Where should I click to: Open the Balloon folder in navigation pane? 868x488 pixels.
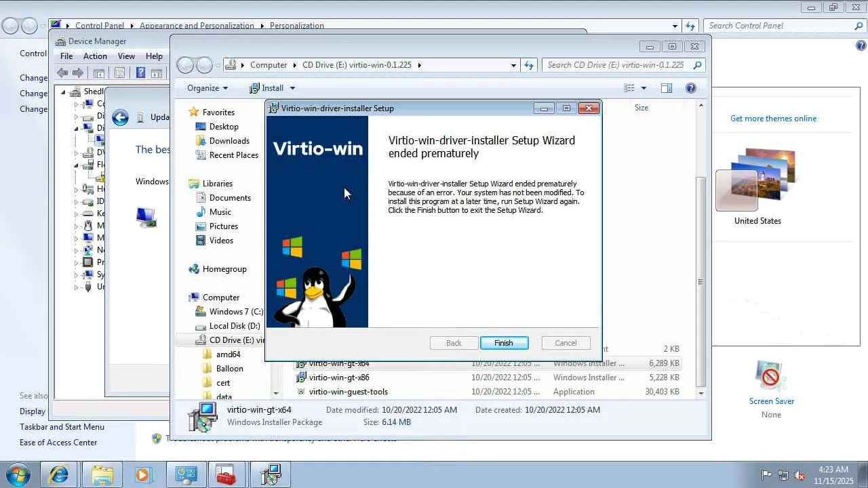pos(230,369)
